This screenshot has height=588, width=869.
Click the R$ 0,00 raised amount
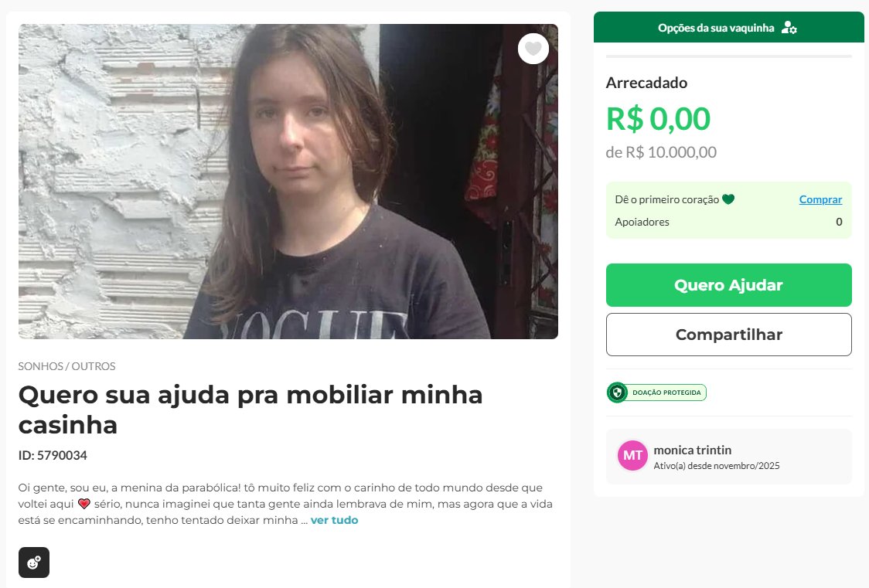658,118
